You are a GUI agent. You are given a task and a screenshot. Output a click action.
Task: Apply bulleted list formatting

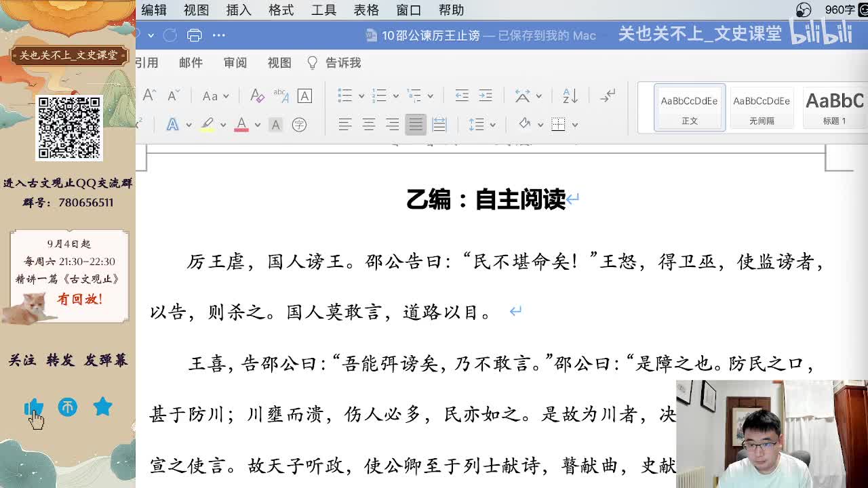[x=345, y=96]
